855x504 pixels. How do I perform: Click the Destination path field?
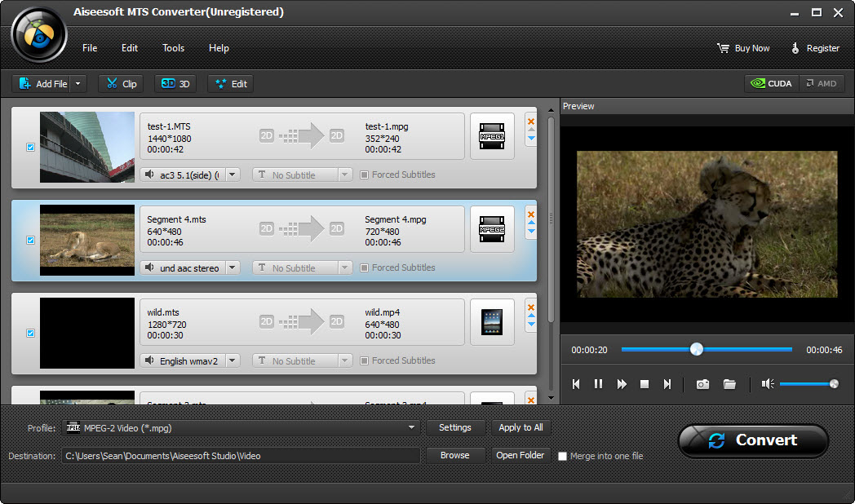pos(241,456)
